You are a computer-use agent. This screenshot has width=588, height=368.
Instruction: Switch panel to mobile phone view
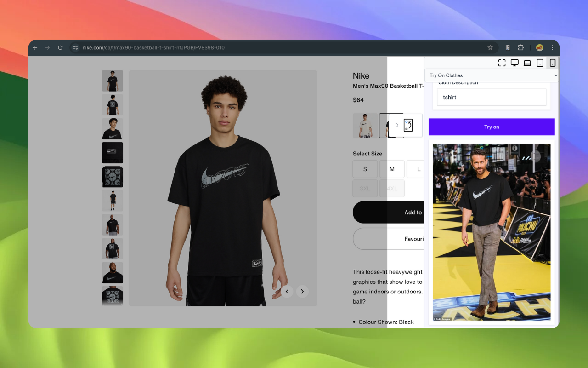click(553, 63)
